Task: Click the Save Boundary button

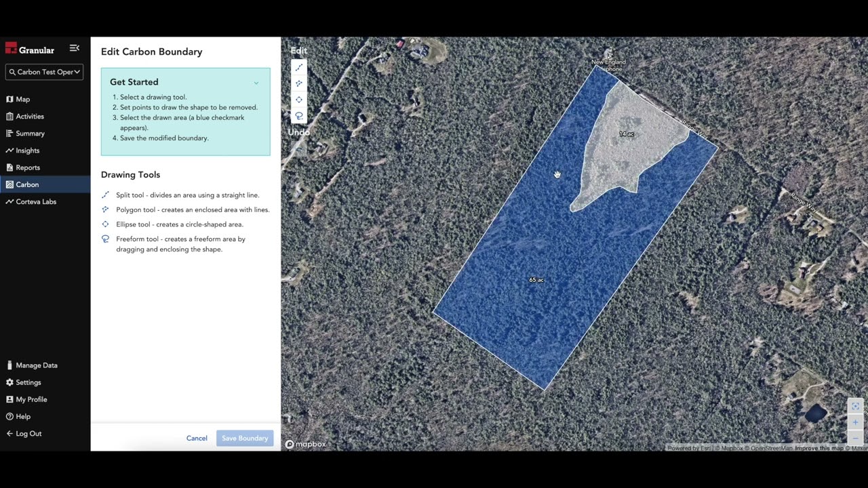Action: click(245, 438)
